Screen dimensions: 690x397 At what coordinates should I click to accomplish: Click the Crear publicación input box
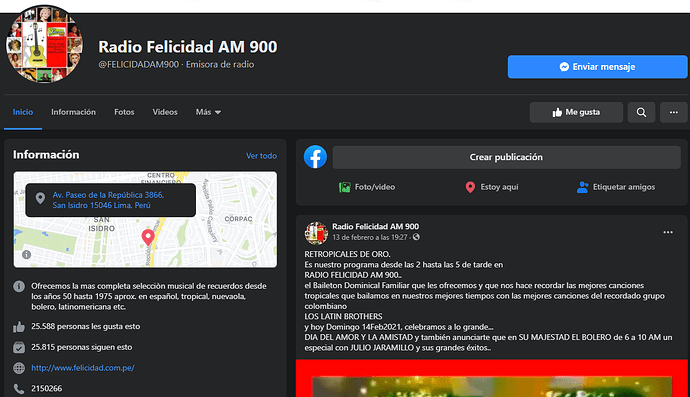506,157
